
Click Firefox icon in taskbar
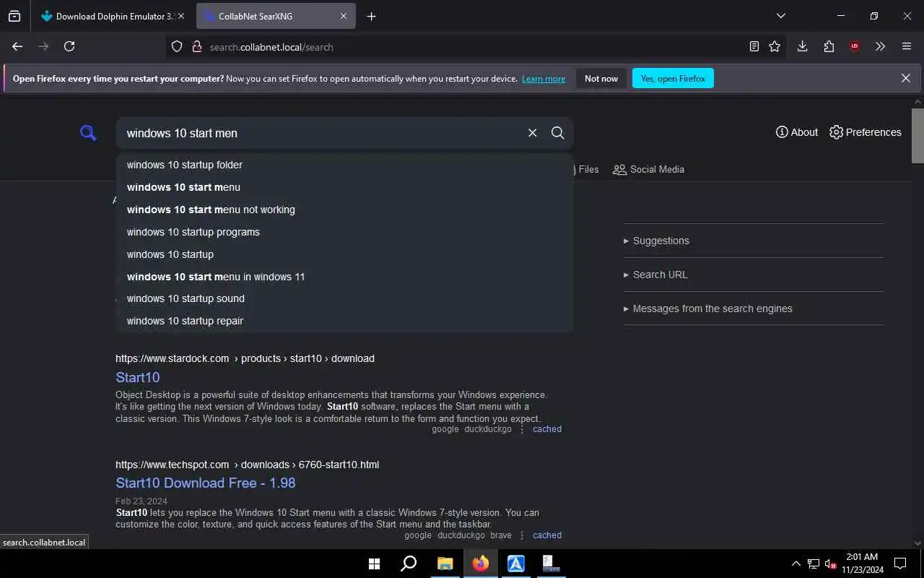coord(480,564)
